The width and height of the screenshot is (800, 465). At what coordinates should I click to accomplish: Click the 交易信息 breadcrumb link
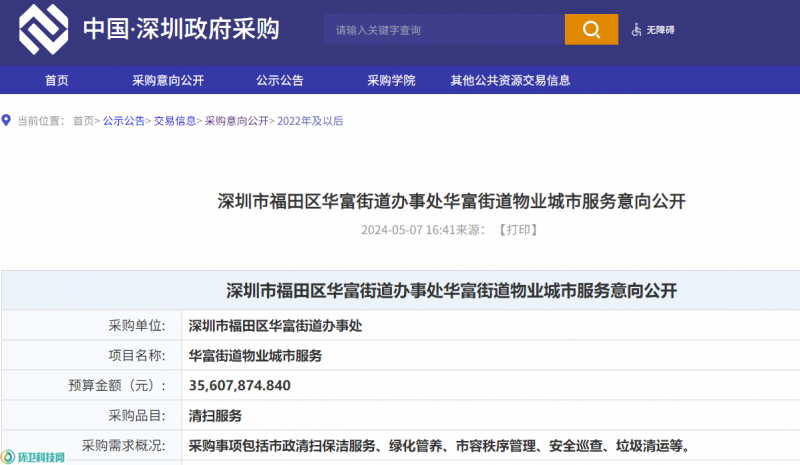click(x=175, y=121)
